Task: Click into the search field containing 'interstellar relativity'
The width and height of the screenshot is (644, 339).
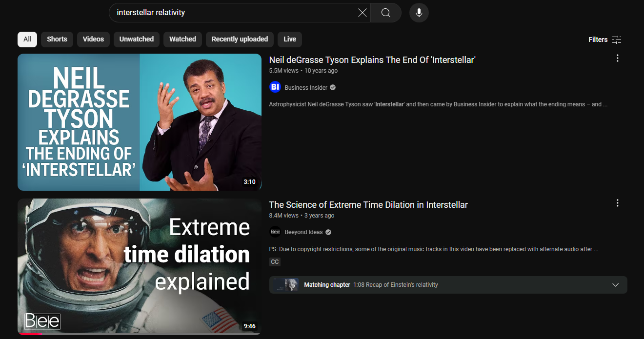Action: point(234,13)
